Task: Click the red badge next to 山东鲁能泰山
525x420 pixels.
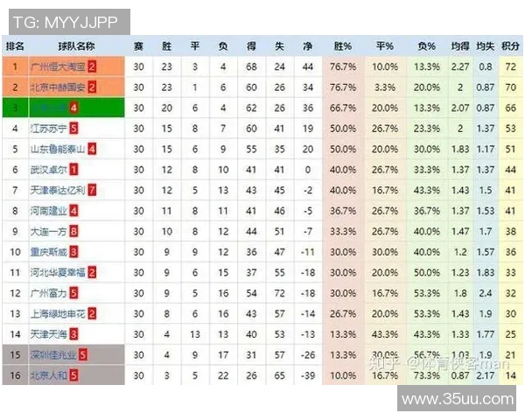Action: pos(93,149)
